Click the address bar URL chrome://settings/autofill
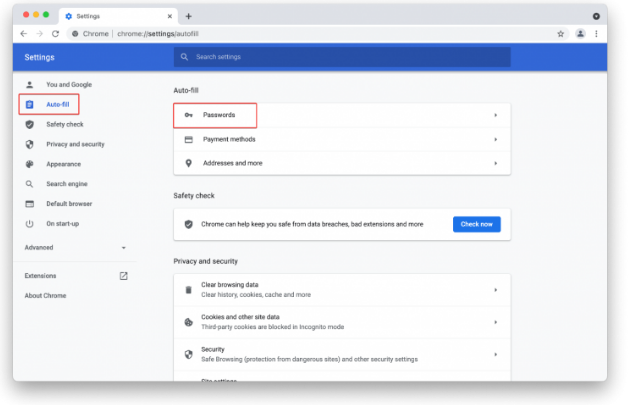The width and height of the screenshot is (631, 405). click(x=158, y=34)
